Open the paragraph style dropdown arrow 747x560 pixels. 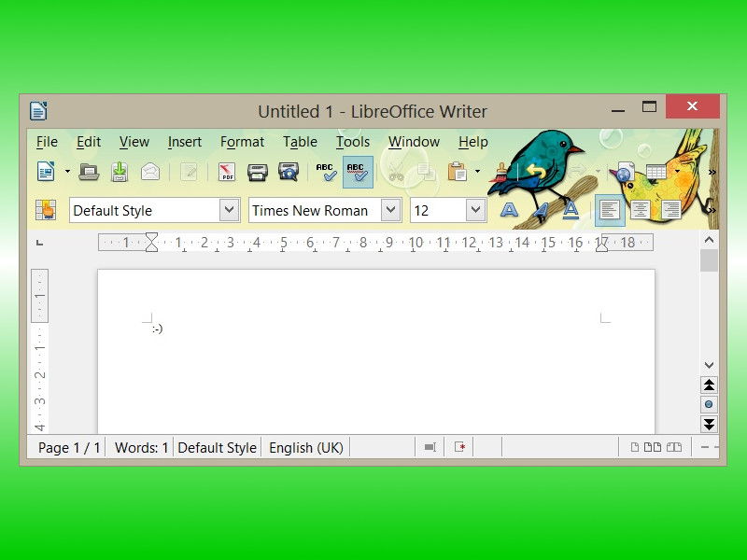tap(229, 209)
